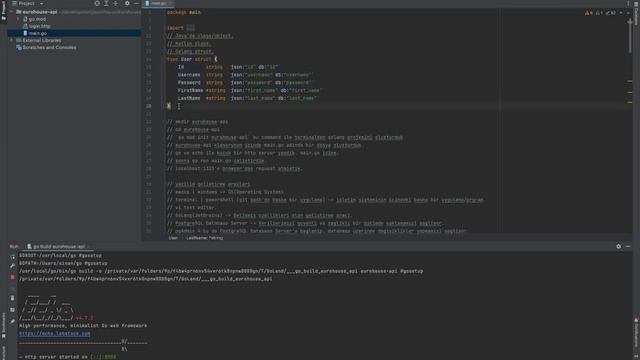Switch to main.go editor tab
This screenshot has height=360, width=640.
(x=157, y=3)
